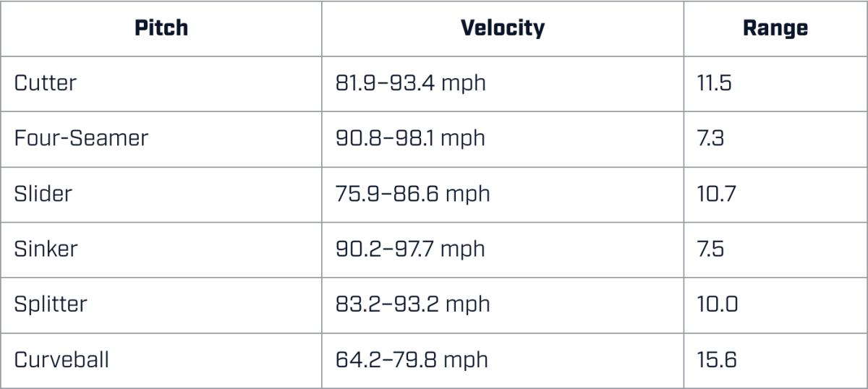Screen dimensions: 868x389
Task: Select the Splitter pitch cell
Action: tap(51, 304)
